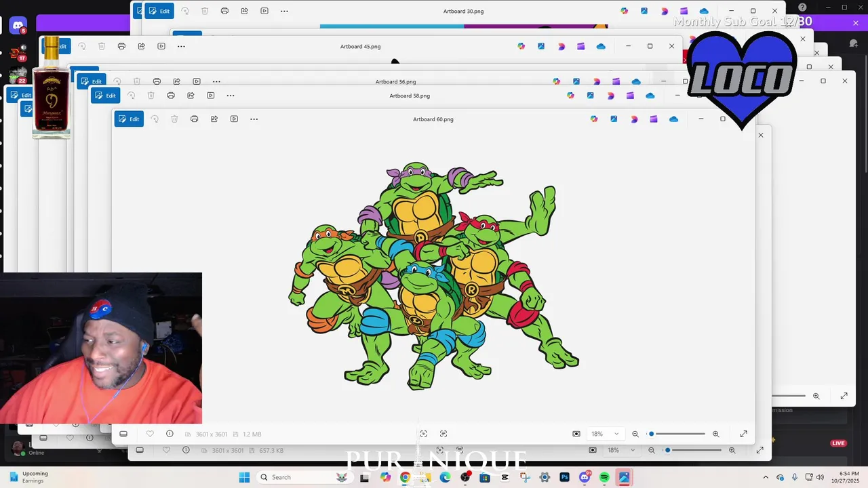Zoom out using minus magnifier in Artboard 60.png

635,434
